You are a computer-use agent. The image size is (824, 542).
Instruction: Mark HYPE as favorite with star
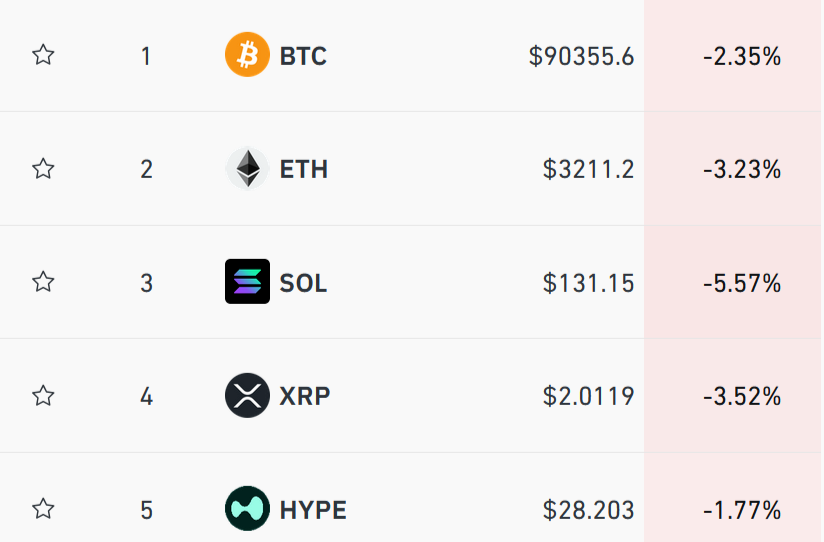pos(43,509)
